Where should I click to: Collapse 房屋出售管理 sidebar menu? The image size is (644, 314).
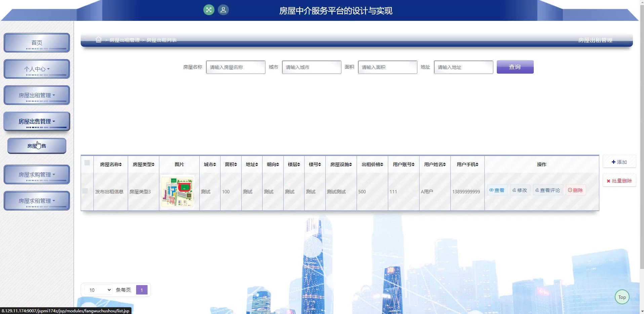coord(37,121)
